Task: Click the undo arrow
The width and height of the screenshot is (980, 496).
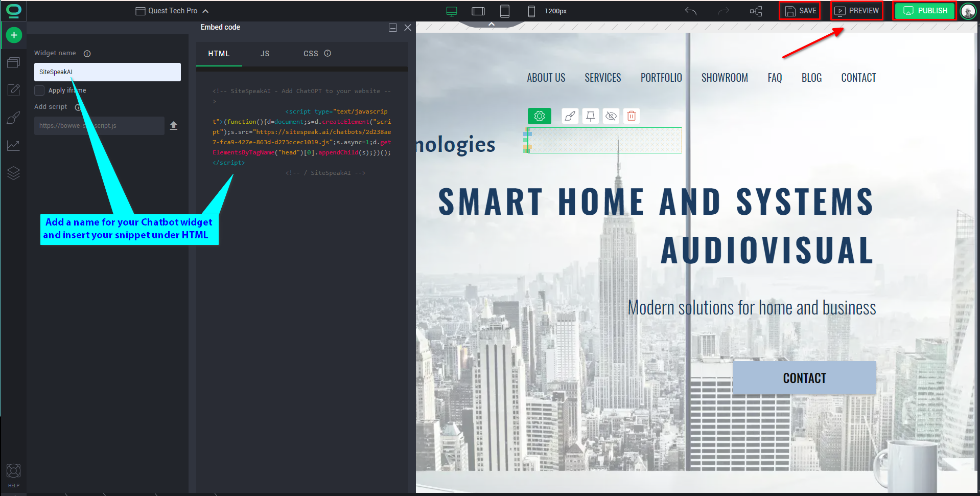Action: coord(691,11)
